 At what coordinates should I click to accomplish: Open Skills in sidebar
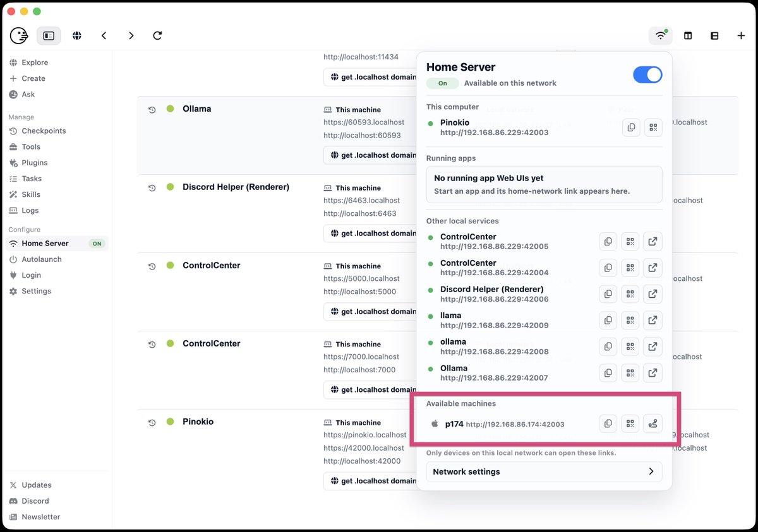[x=31, y=194]
